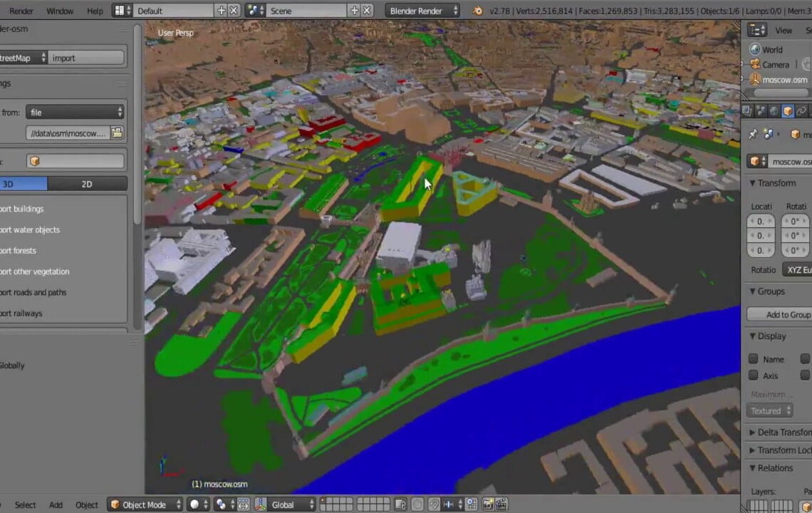Open the World properties tab
The width and height of the screenshot is (812, 513).
click(774, 113)
